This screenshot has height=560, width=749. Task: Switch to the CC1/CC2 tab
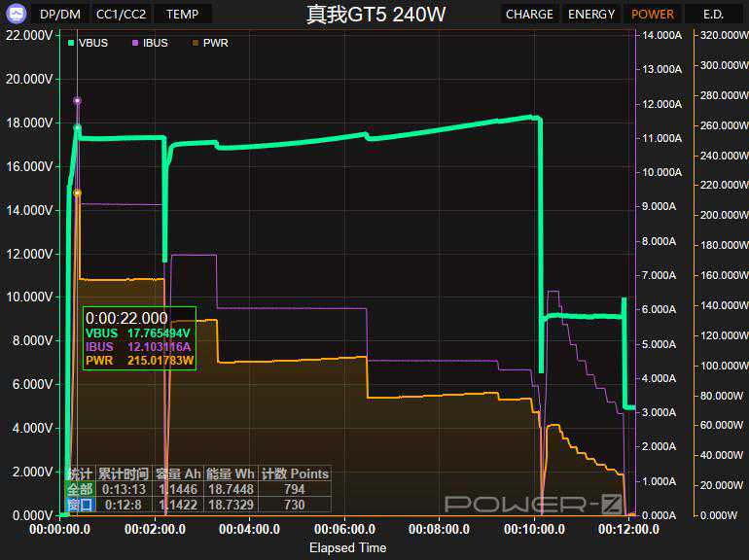pyautogui.click(x=121, y=15)
